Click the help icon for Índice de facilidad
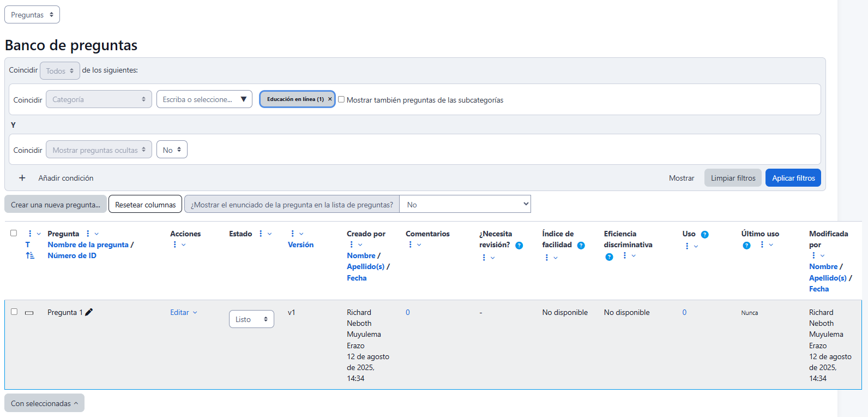 tap(581, 246)
